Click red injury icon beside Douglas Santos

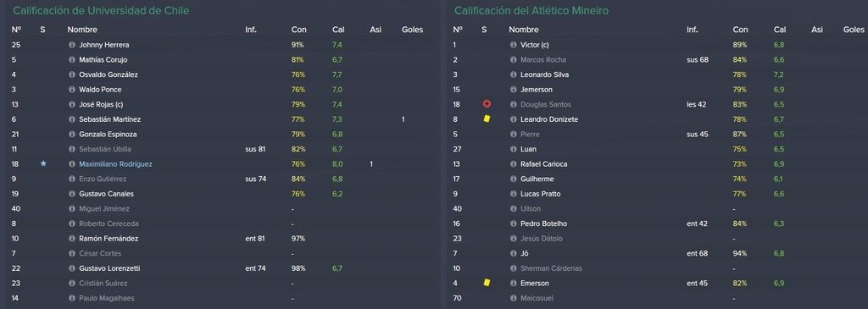click(487, 104)
